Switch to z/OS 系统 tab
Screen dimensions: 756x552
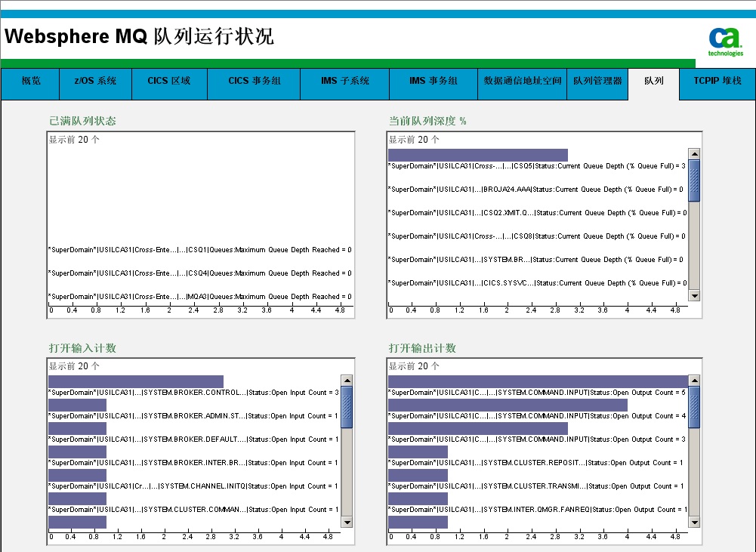(95, 81)
